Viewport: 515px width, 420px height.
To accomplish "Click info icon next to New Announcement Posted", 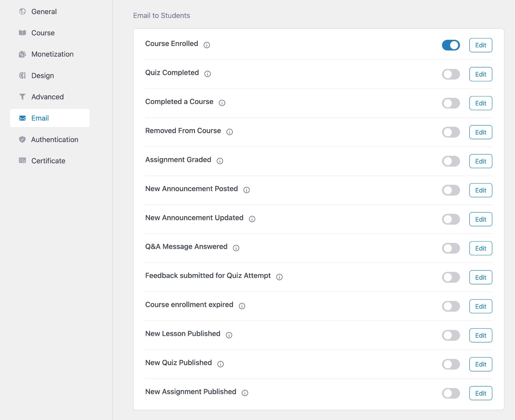I will tap(247, 190).
